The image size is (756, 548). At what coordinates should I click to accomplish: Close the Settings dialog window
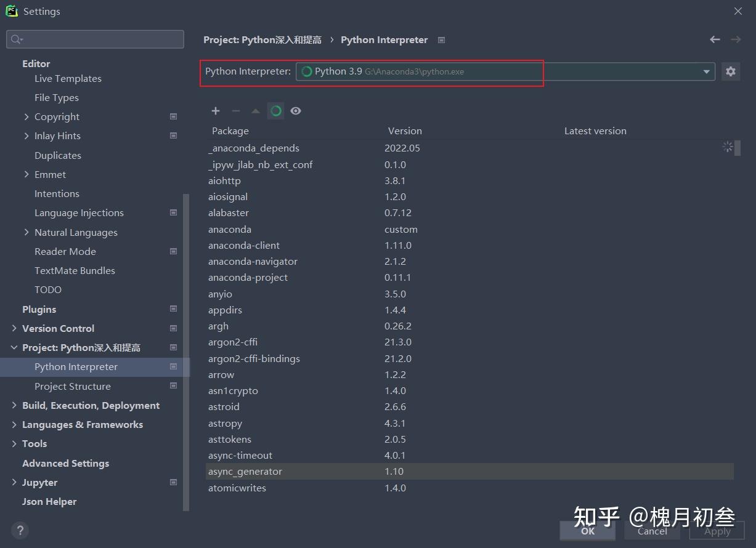[738, 11]
